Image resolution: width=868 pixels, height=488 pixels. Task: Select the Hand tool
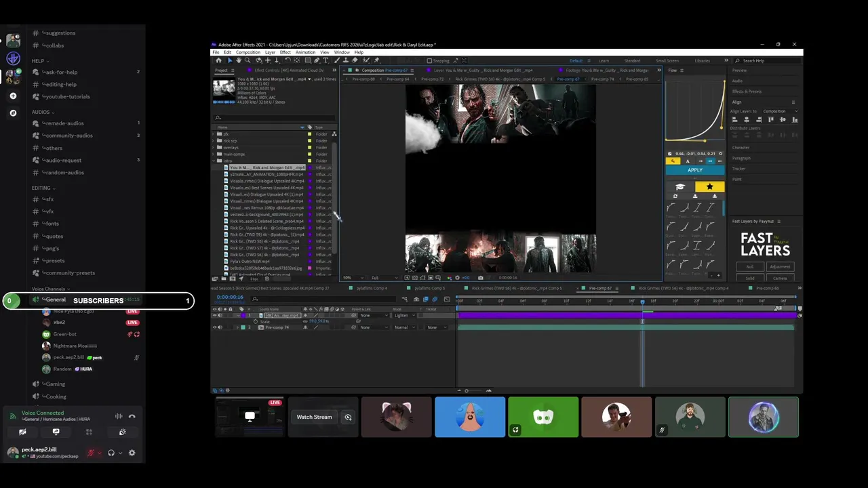pos(239,60)
